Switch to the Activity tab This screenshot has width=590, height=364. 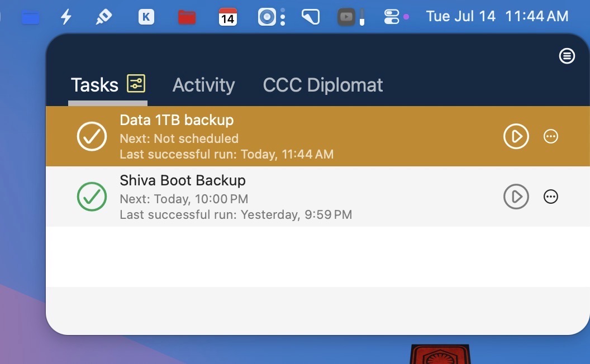point(203,85)
